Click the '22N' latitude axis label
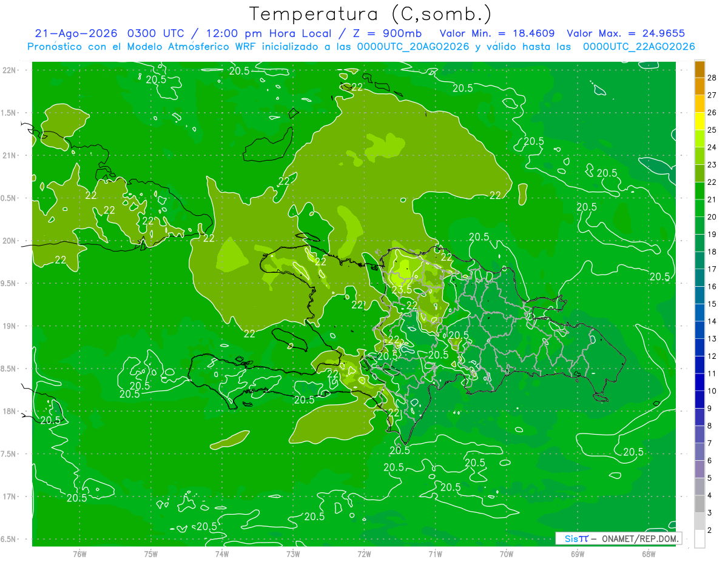728x562 pixels. tap(9, 70)
